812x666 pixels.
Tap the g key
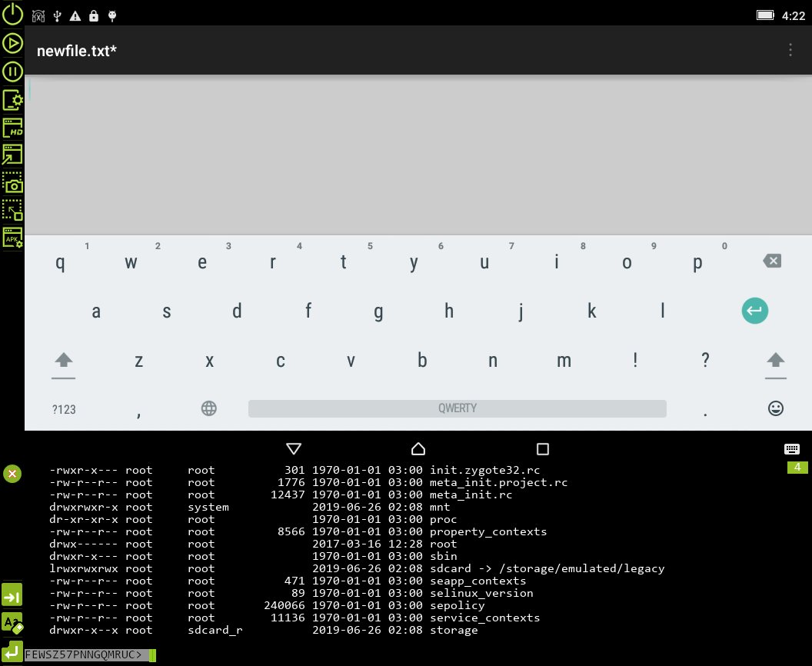(378, 311)
